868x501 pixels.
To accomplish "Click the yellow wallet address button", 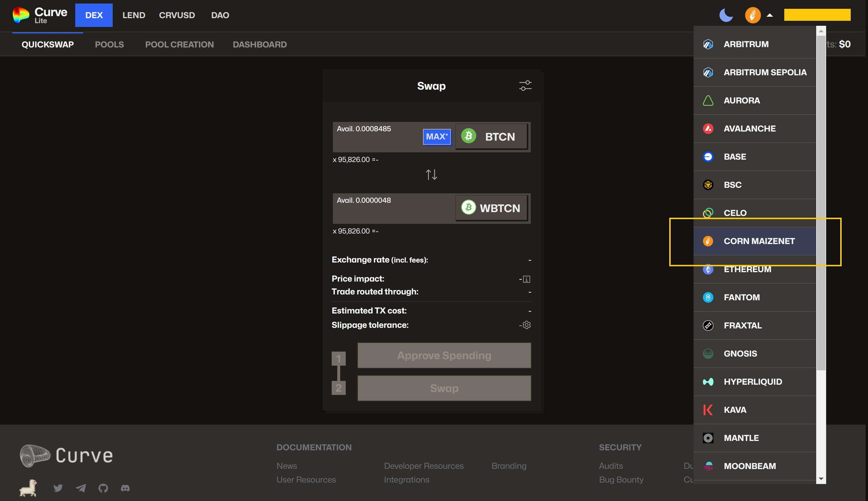I will pyautogui.click(x=817, y=15).
